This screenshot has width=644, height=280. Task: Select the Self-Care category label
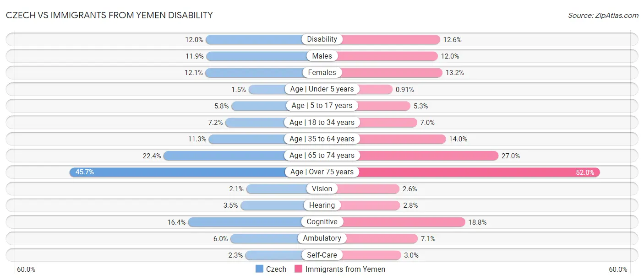(322, 255)
